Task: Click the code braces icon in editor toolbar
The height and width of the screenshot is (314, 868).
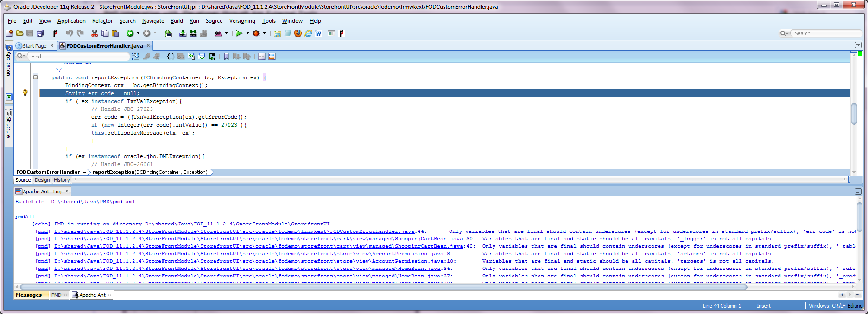Action: (x=171, y=57)
